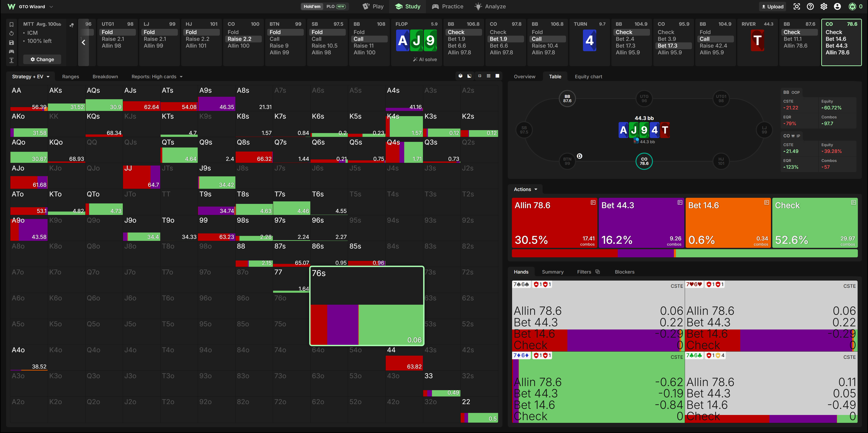Open the Summary tab
868x433 pixels.
click(x=553, y=272)
